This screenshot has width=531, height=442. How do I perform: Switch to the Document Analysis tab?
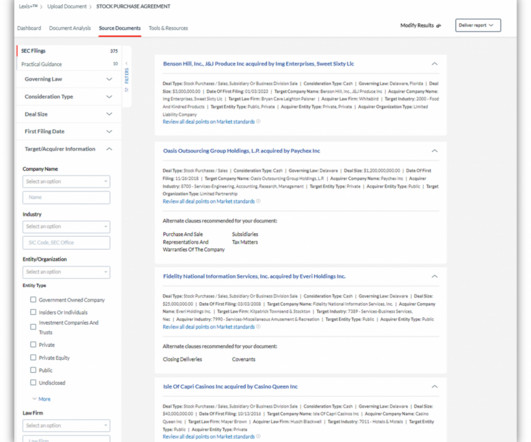pyautogui.click(x=70, y=28)
